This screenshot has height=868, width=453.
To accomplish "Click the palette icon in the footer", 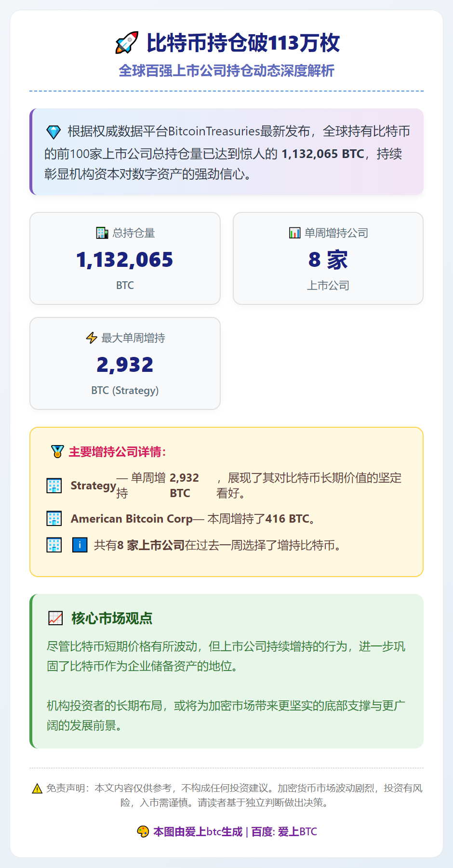I will 143,832.
